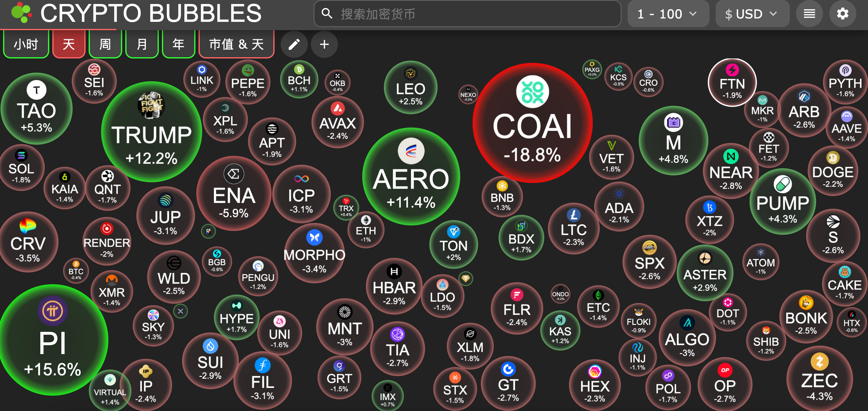
Task: Click the plus add-chart icon
Action: [x=324, y=44]
